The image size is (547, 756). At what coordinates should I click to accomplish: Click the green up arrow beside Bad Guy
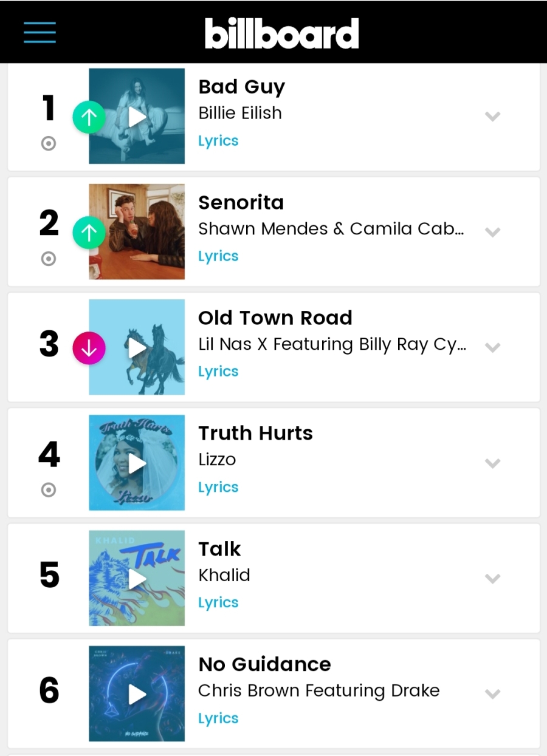click(x=89, y=117)
